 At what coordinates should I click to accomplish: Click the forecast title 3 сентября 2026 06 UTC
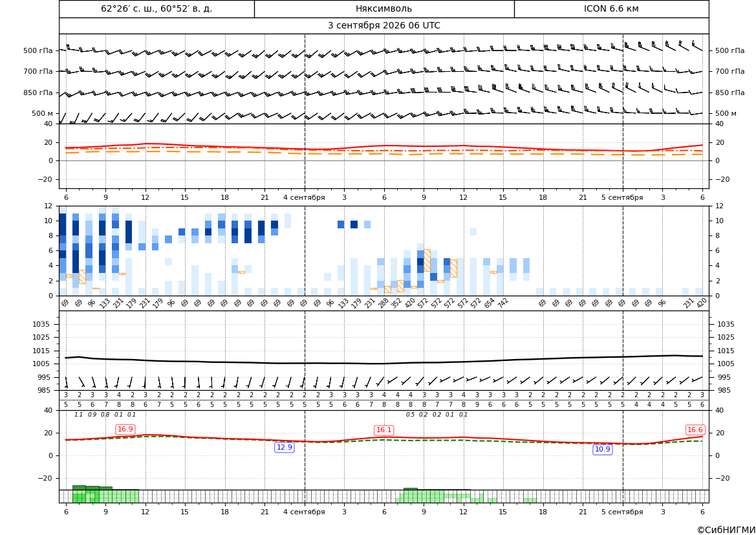coord(383,26)
